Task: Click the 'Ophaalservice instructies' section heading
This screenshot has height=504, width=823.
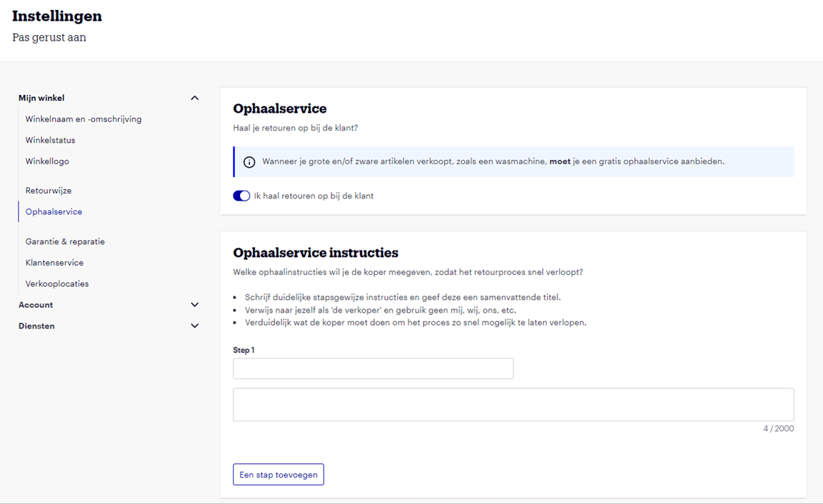Action: (x=316, y=252)
